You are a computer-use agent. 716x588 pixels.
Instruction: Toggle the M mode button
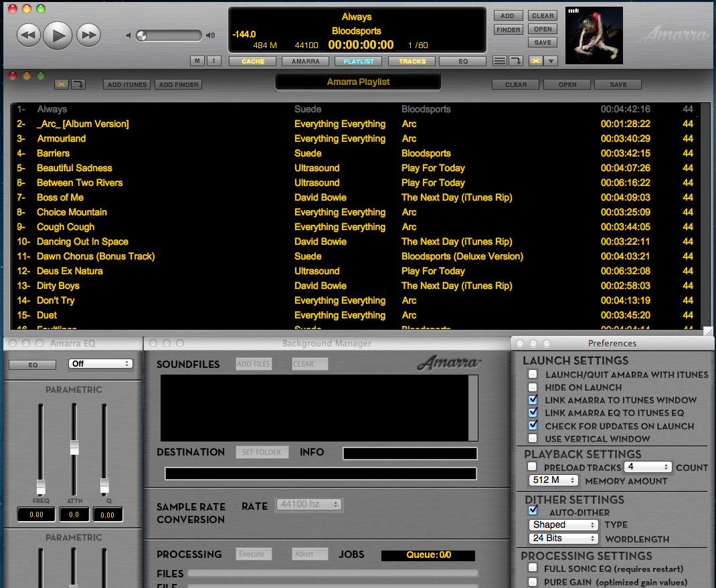[x=197, y=61]
